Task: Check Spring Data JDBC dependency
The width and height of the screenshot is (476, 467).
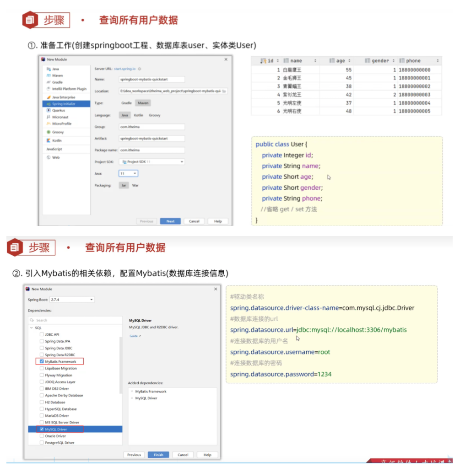Action: pyautogui.click(x=42, y=348)
